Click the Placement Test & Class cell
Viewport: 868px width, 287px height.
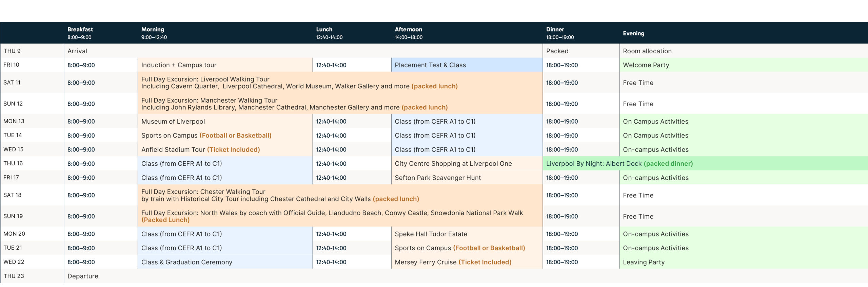(x=430, y=65)
